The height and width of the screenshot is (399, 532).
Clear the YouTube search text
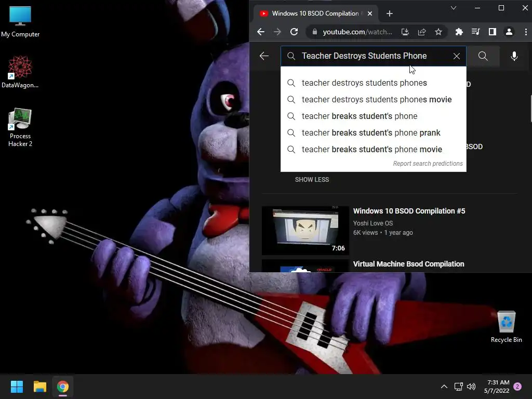[457, 56]
